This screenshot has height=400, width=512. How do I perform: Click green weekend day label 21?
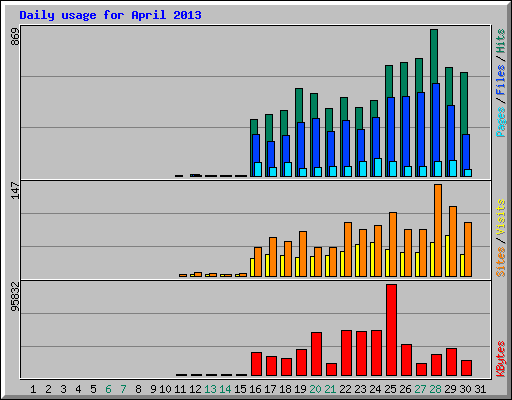click(330, 389)
